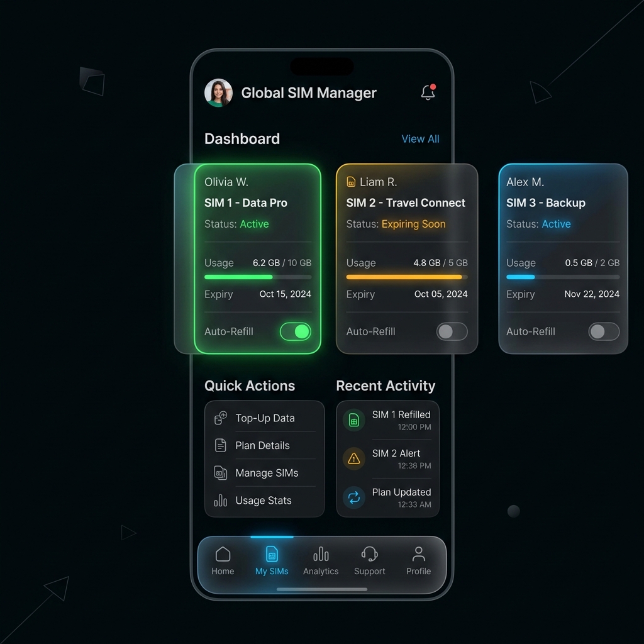Select the SIM 2 - Travel Connect title
Image resolution: width=644 pixels, height=644 pixels.
406,203
